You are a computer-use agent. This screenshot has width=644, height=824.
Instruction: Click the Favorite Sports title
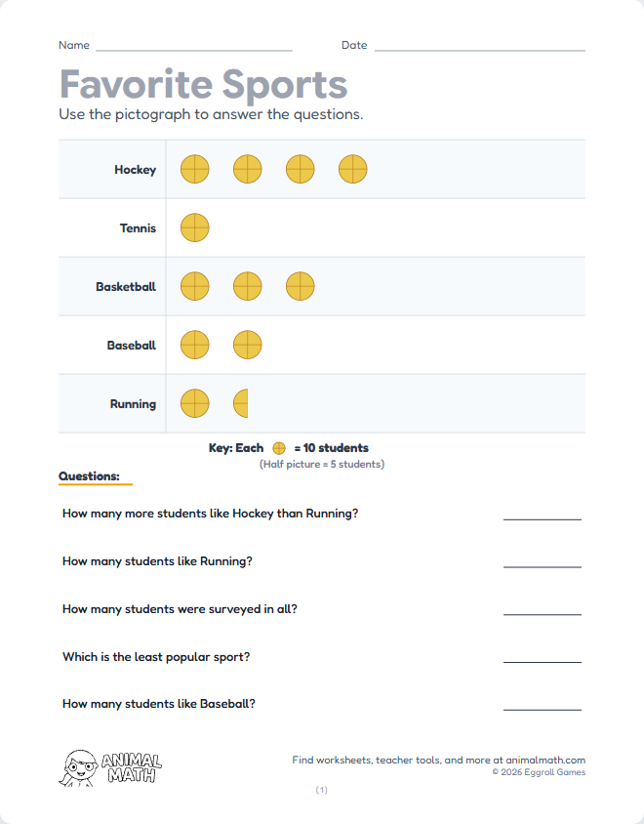coord(203,84)
